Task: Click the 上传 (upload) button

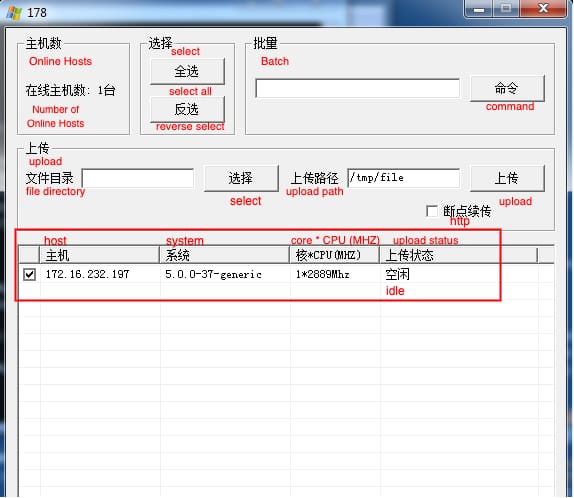Action: tap(507, 178)
